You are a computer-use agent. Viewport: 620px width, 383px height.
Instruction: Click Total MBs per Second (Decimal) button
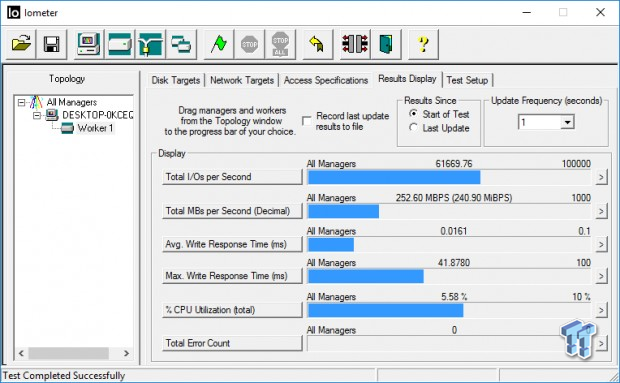(x=232, y=211)
